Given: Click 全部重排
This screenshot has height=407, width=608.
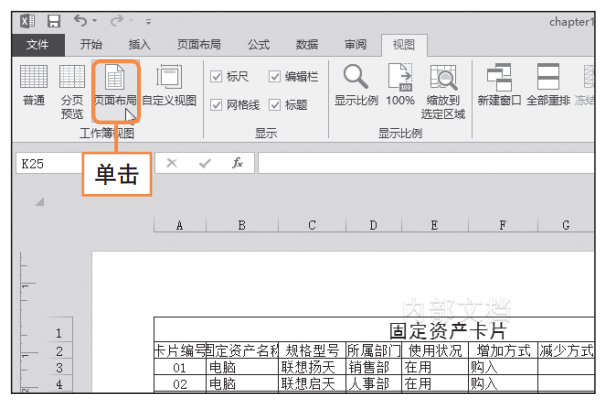Looking at the screenshot, I should click(548, 86).
